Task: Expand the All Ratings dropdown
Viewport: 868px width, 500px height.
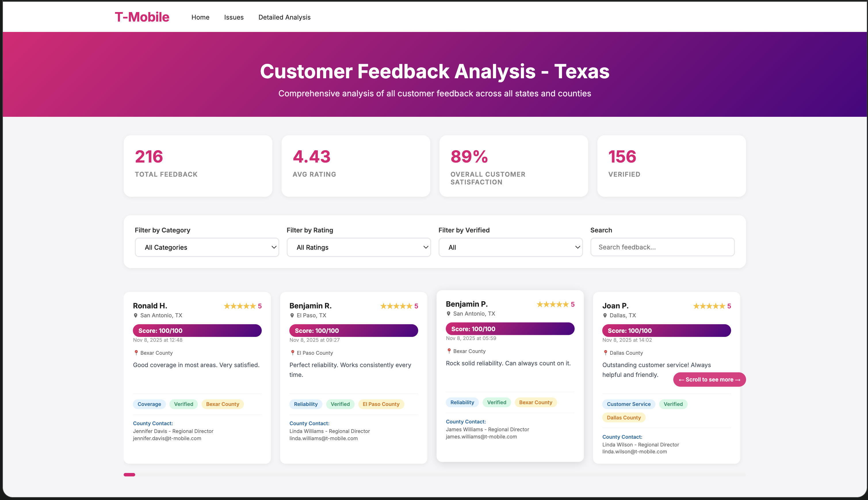Action: (358, 247)
